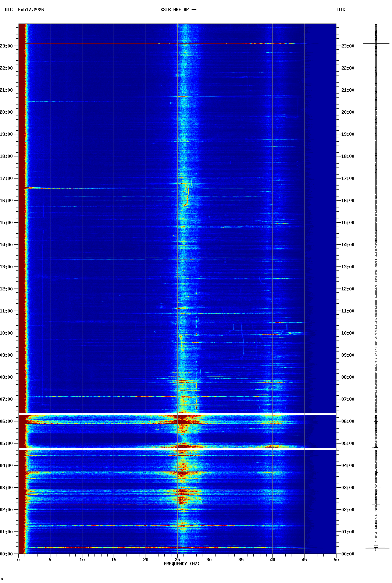Click the 20:00 label on right time axis
The image size is (392, 583).
click(x=348, y=112)
